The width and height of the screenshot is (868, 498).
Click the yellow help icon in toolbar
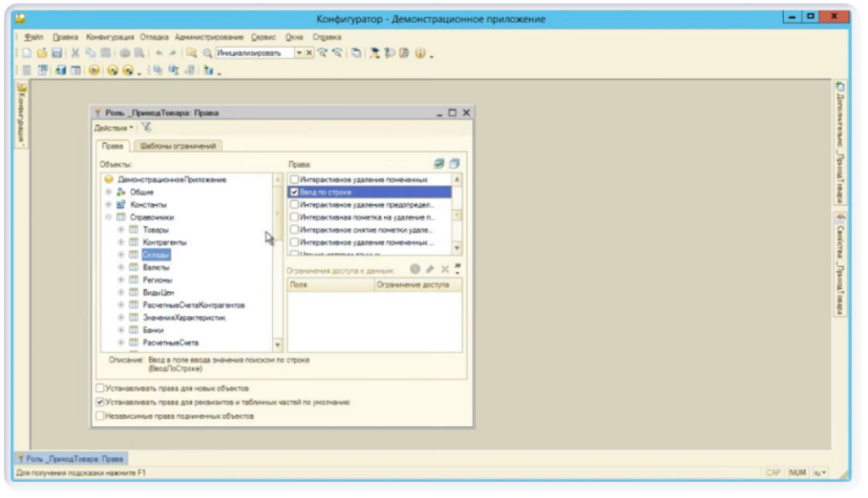coord(420,53)
